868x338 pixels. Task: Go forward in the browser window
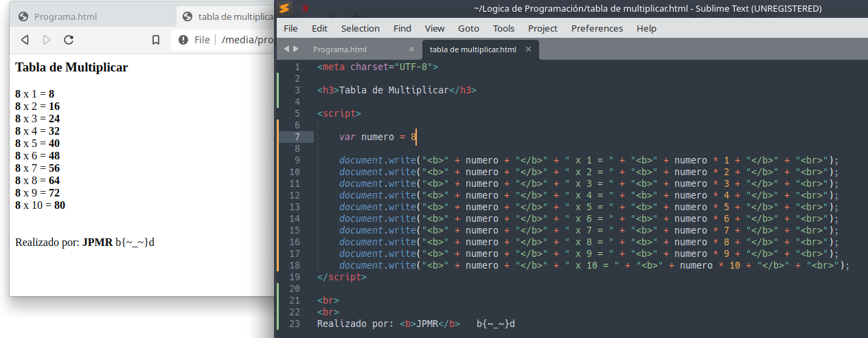(47, 40)
